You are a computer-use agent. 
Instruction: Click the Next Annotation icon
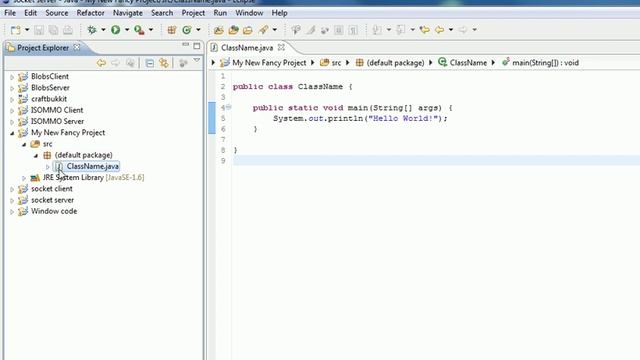[377, 30]
